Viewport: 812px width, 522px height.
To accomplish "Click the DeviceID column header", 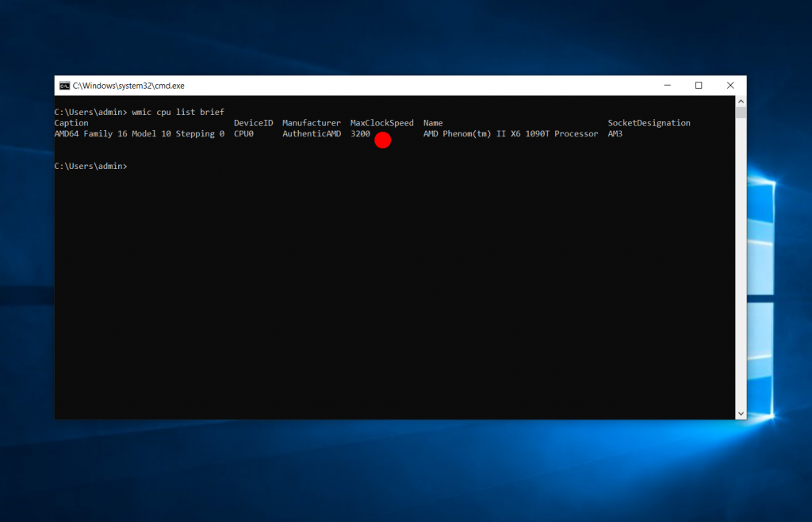I will click(x=253, y=123).
